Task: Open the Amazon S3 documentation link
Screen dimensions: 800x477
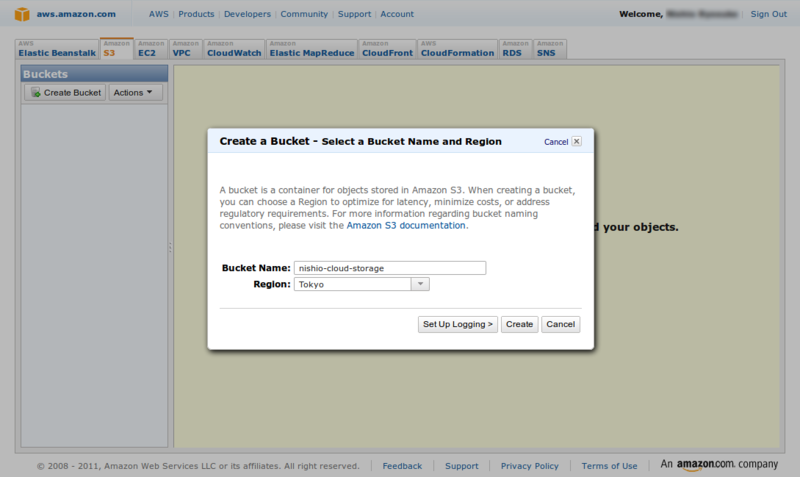Action: 406,225
